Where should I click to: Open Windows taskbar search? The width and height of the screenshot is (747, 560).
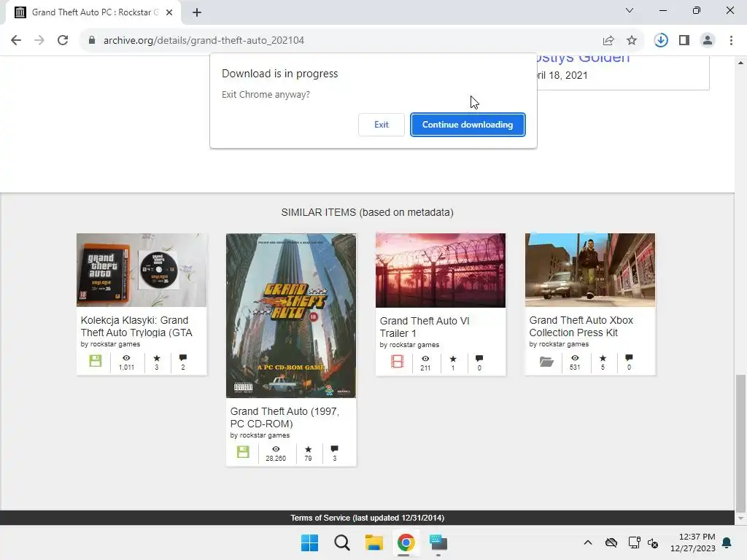(x=342, y=542)
